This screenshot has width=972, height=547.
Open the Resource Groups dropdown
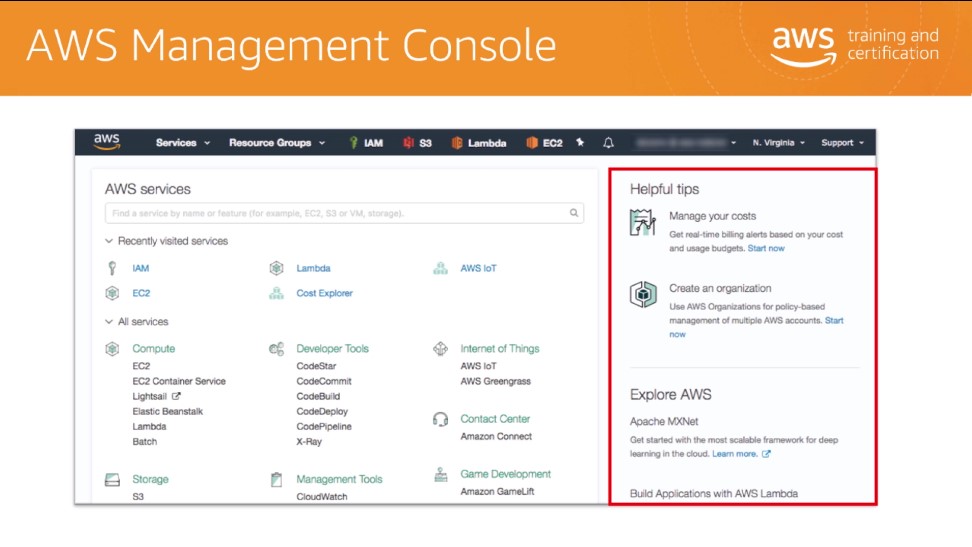click(277, 143)
